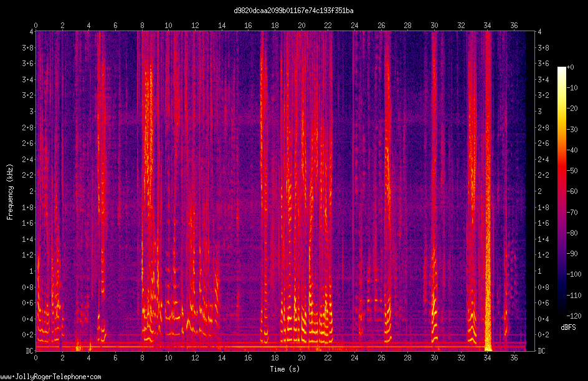Image resolution: width=588 pixels, height=381 pixels.
Task: Click the -30 colour scale value
Action: click(x=572, y=130)
